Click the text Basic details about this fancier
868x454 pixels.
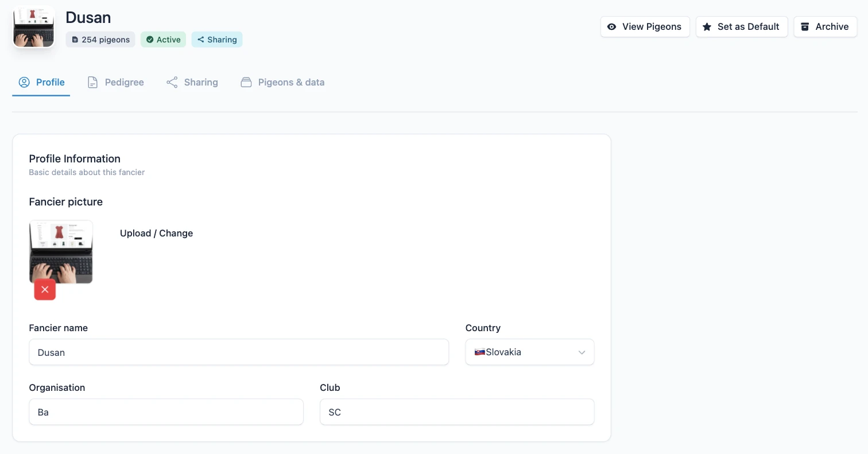coord(87,172)
